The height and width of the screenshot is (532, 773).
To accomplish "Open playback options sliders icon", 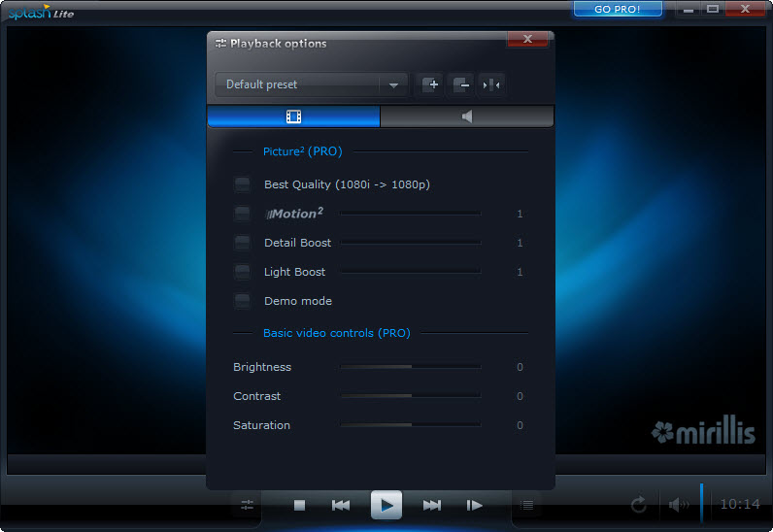I will coord(247,505).
